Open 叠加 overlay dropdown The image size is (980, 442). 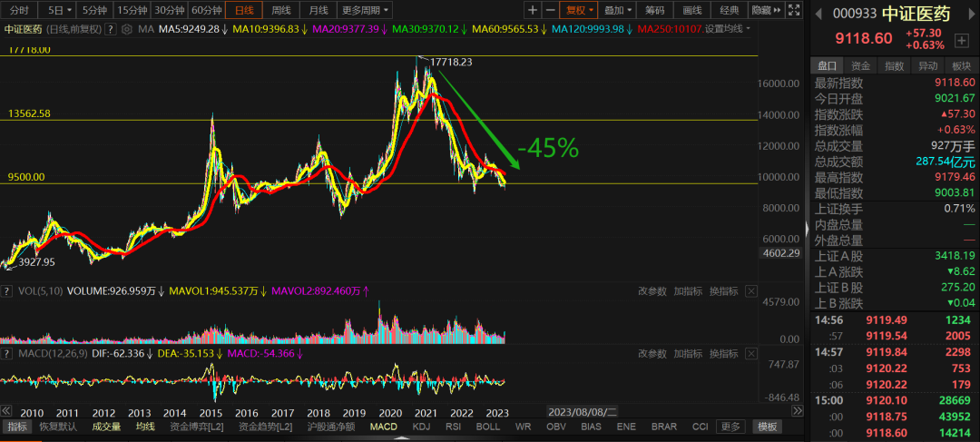619,10
